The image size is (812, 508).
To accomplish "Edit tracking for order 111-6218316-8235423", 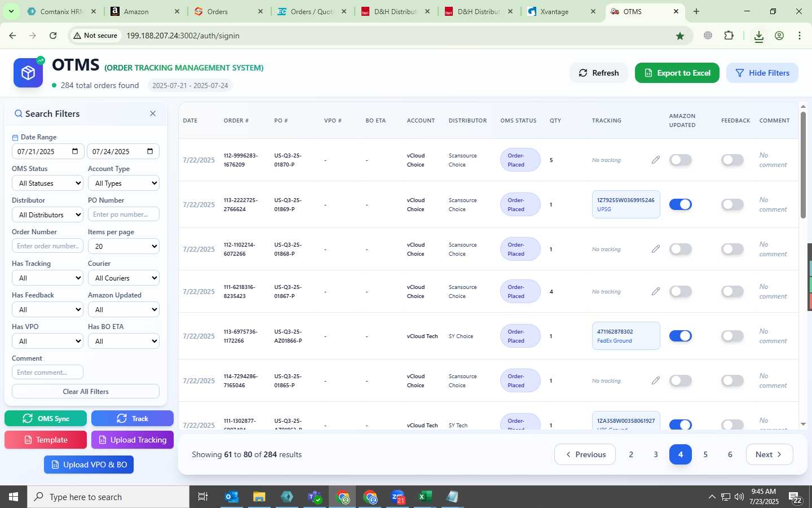I will click(x=655, y=291).
